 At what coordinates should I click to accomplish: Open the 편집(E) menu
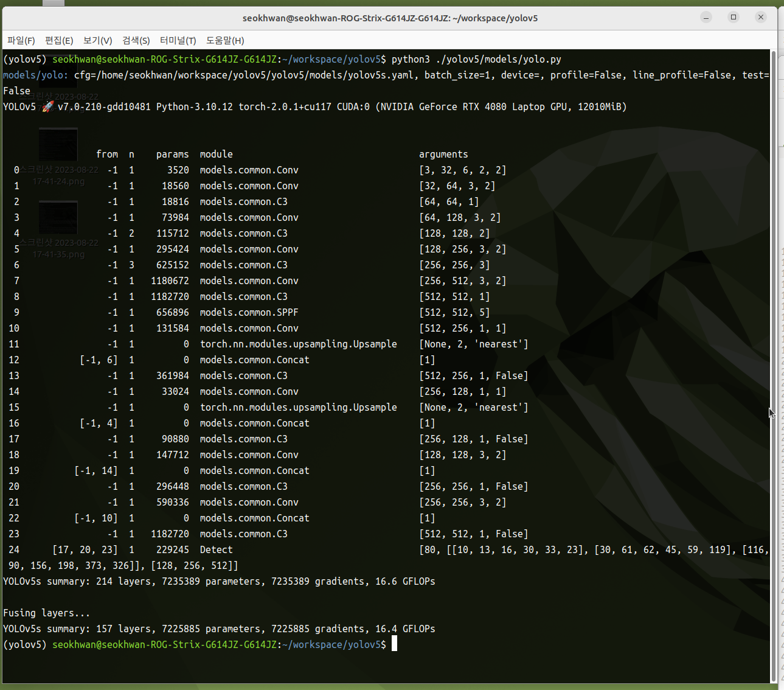59,40
